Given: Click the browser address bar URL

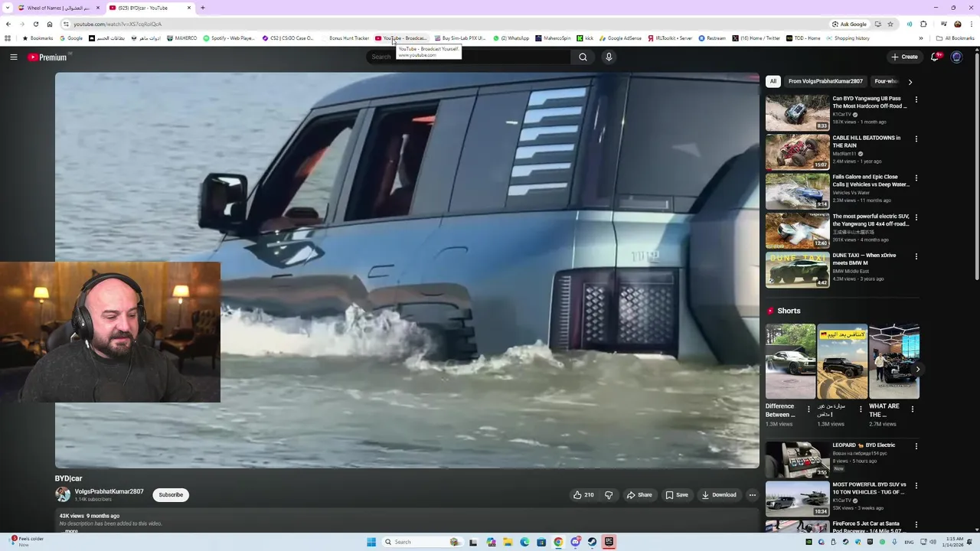Looking at the screenshot, I should coord(117,24).
